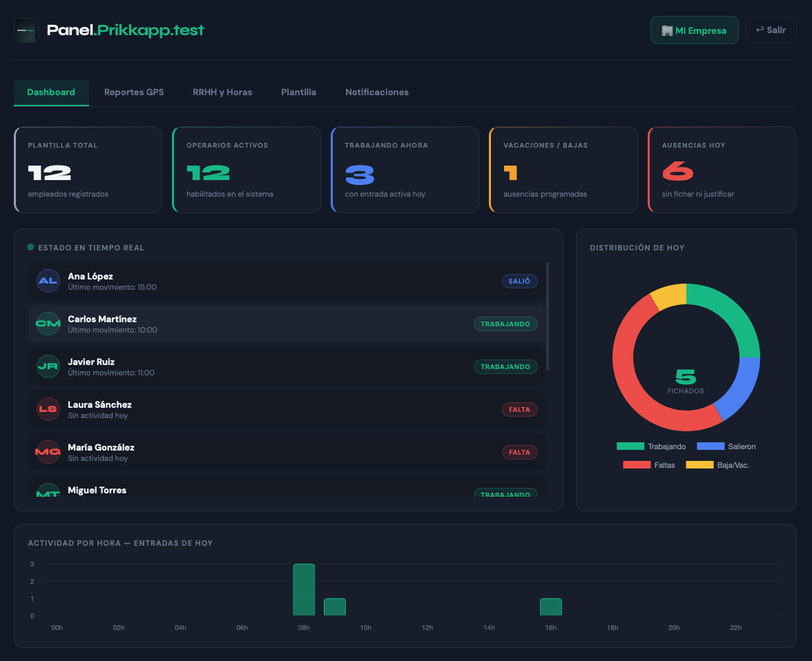Click Laura Sánchez's avatar icon

coord(48,409)
